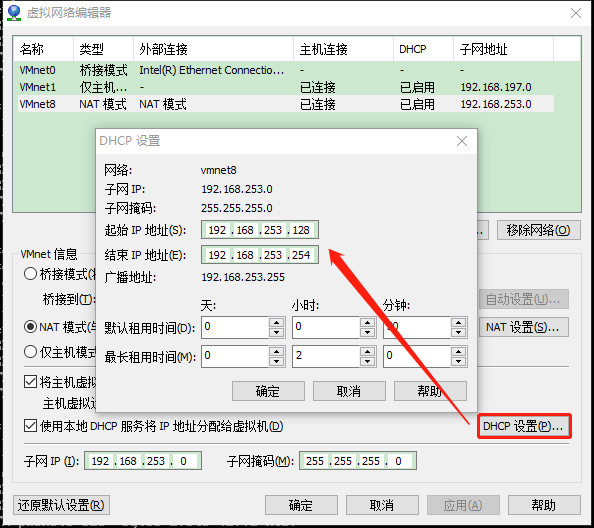Open NAT 设置(S)... button
Screen dimensions: 594x528
coord(524,327)
